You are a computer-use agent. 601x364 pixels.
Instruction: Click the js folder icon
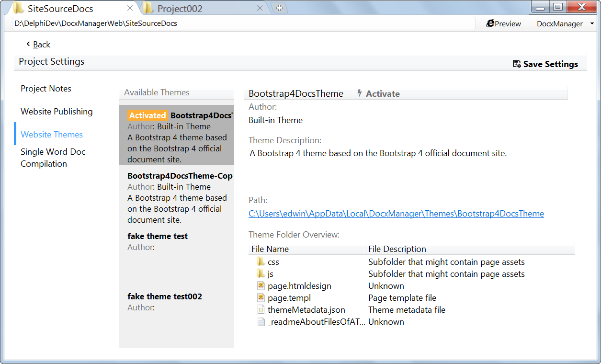pos(261,273)
